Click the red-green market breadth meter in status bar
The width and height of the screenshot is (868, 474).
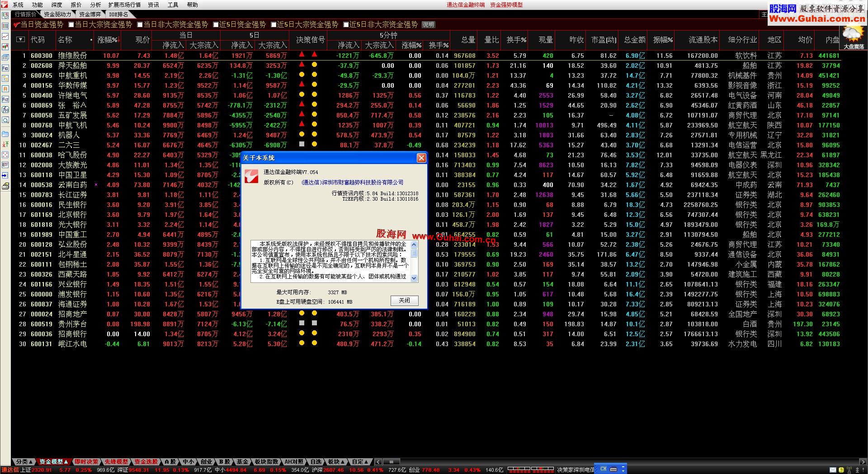531,470
